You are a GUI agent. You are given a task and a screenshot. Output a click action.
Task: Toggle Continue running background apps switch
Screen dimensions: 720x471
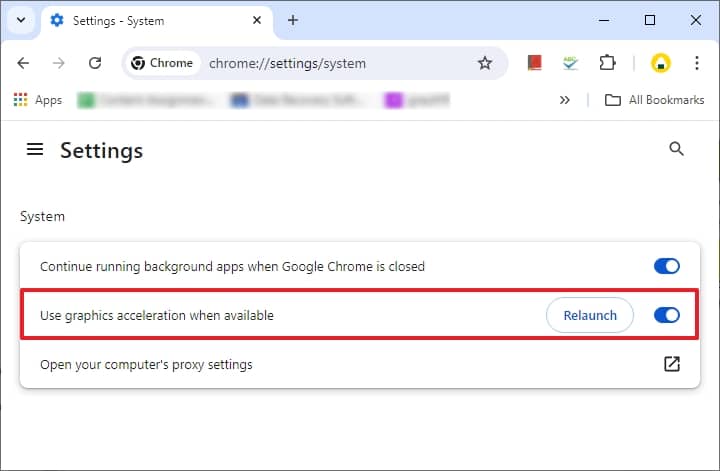click(x=667, y=266)
